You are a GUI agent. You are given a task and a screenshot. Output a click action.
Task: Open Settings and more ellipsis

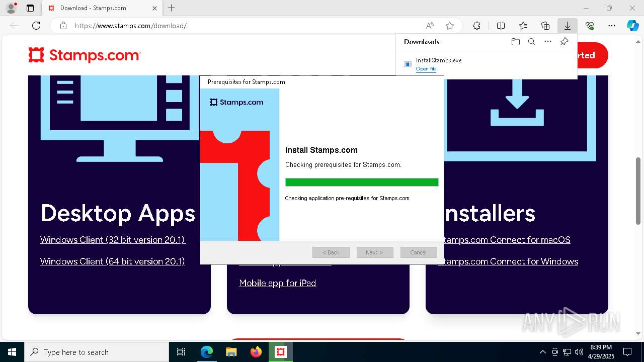[x=612, y=26]
